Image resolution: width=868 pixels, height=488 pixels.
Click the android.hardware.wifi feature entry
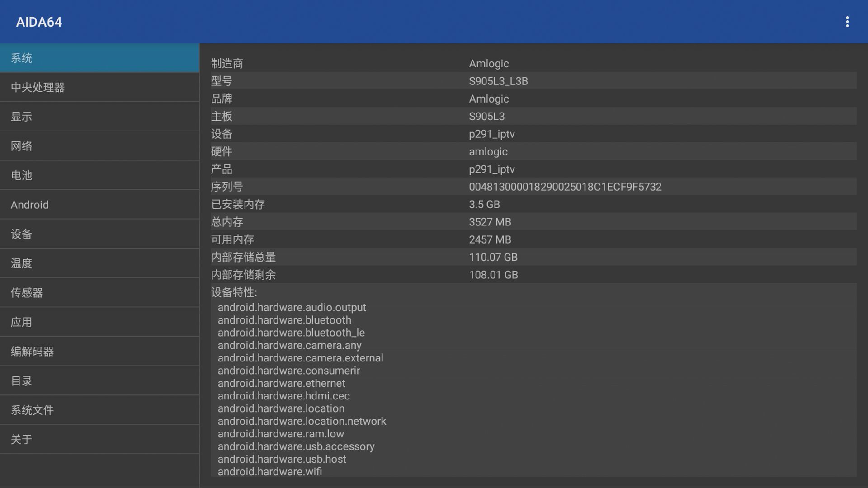[270, 471]
